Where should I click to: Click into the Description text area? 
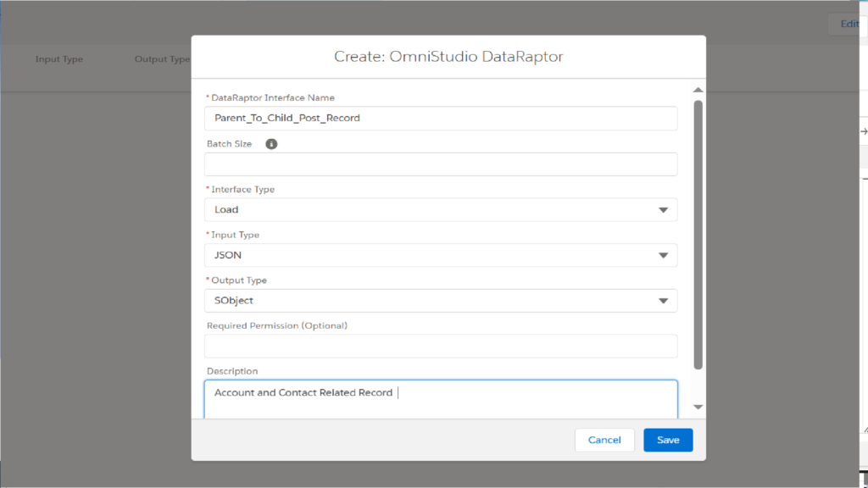click(x=441, y=399)
